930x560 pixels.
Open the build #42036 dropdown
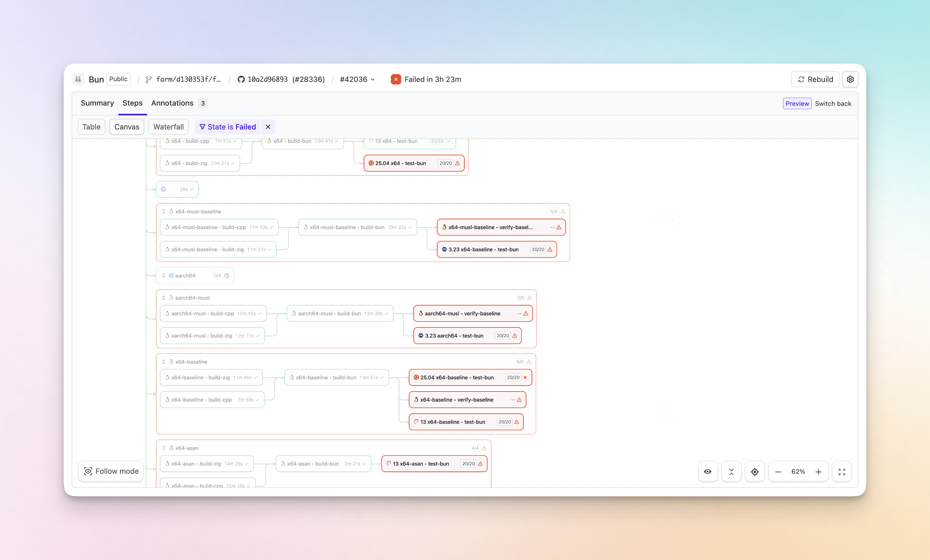pos(357,79)
